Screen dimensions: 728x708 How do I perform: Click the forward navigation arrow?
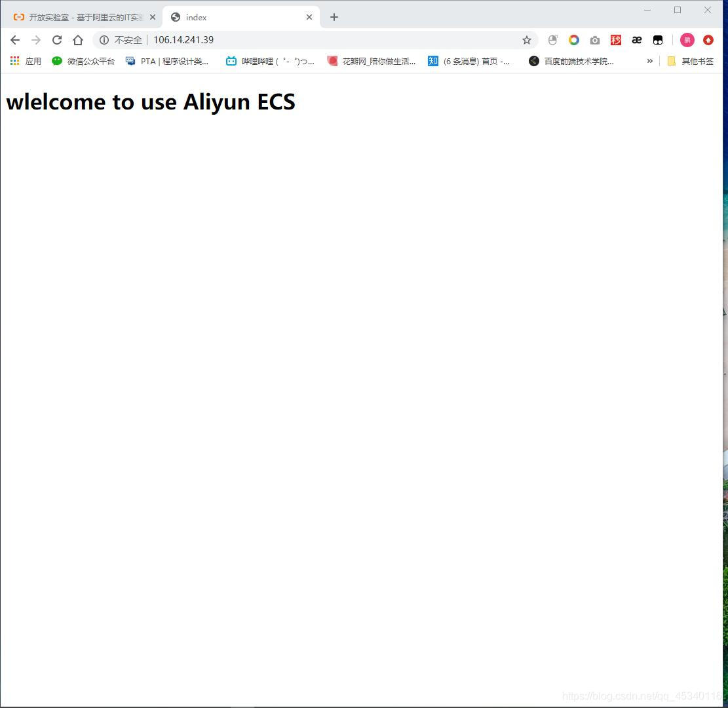(x=36, y=40)
